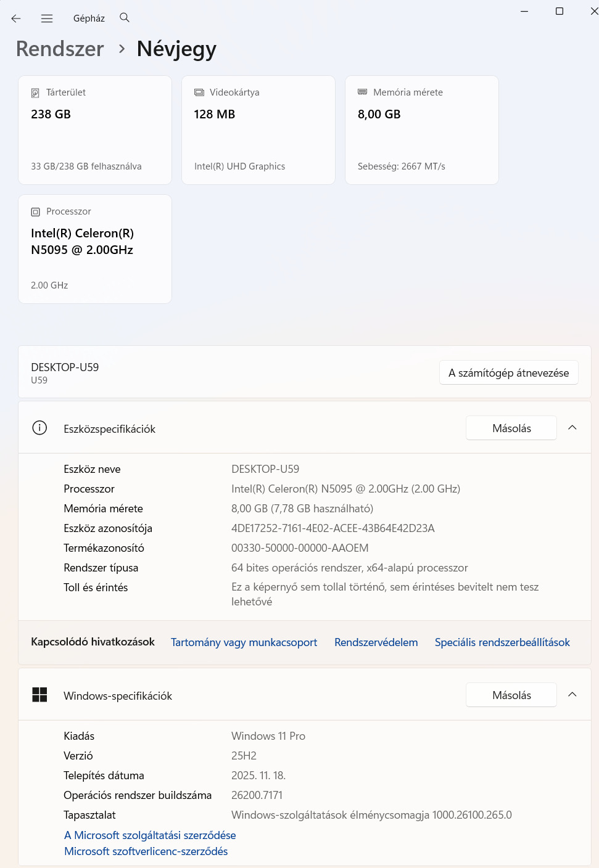Screen dimensions: 599x868
Task: Open Speciális rendszerbeállítások link
Action: click(x=502, y=642)
